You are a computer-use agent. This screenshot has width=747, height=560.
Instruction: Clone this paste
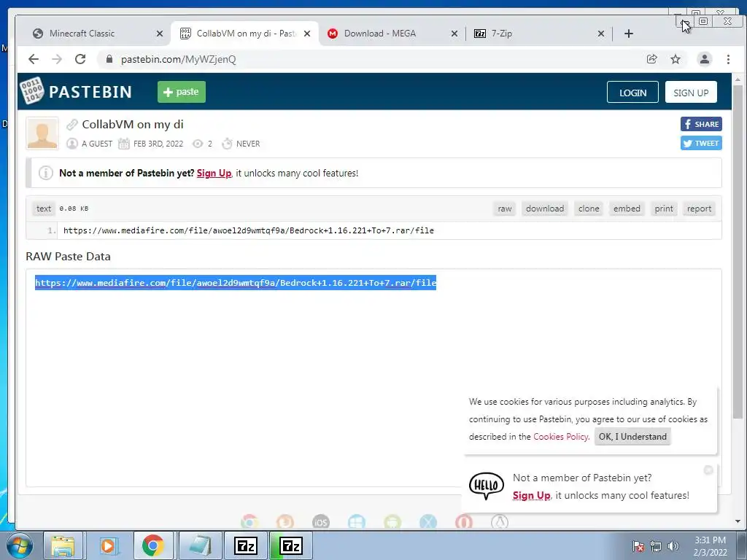[x=589, y=209]
